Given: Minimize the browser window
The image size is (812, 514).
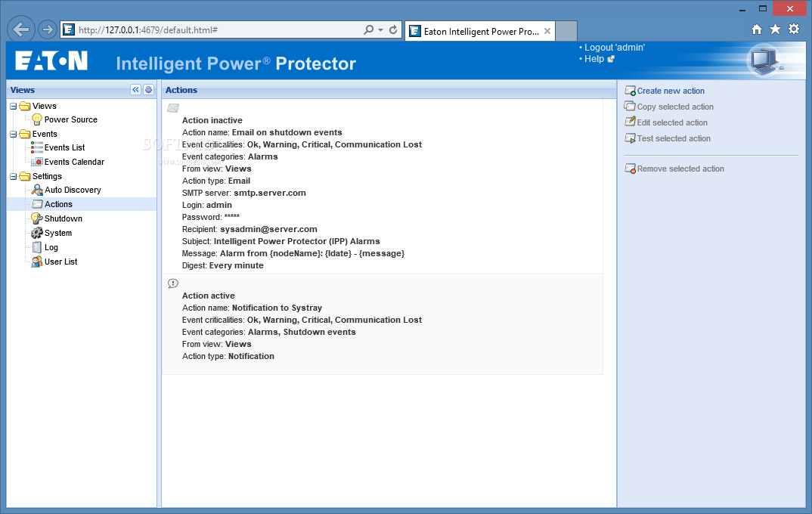Looking at the screenshot, I should point(742,9).
